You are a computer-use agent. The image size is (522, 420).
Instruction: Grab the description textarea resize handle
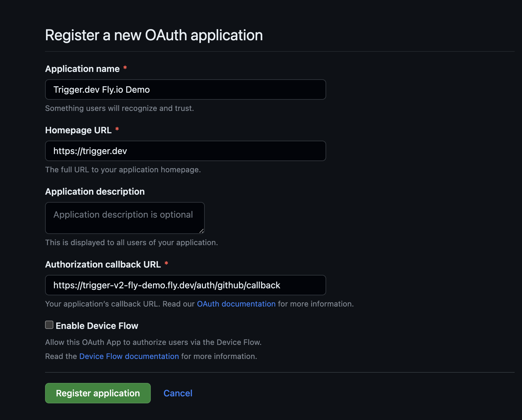[201, 231]
